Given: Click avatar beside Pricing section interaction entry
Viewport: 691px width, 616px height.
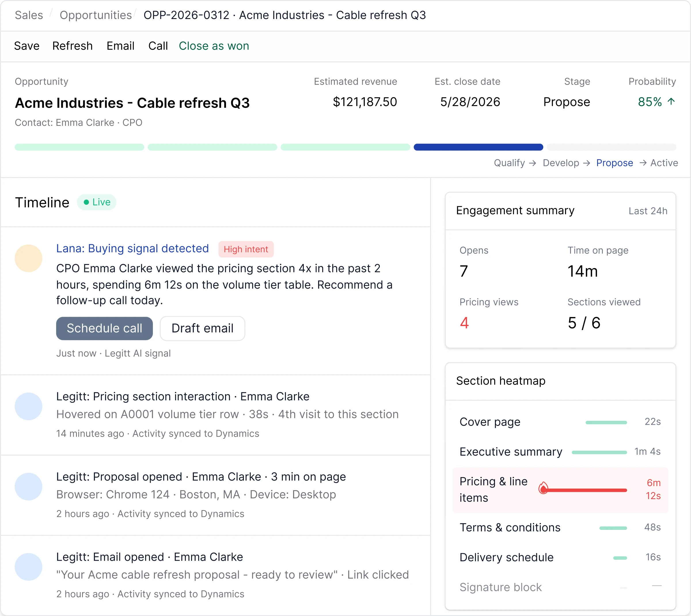Looking at the screenshot, I should point(29,406).
